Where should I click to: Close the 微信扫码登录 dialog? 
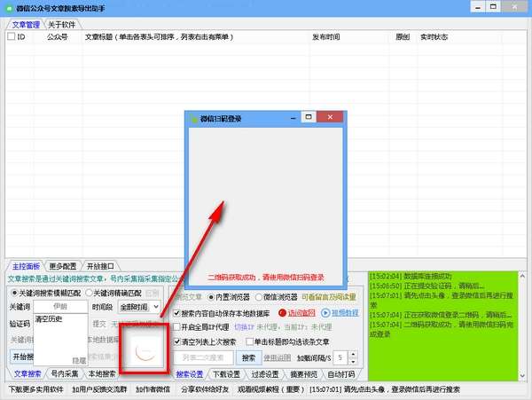[x=330, y=117]
